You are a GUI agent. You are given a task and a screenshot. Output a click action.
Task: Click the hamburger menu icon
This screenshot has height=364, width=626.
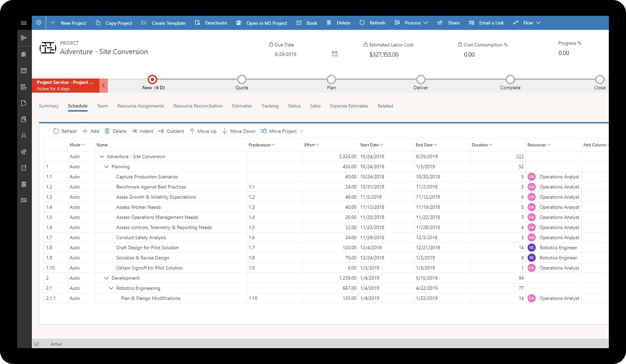pyautogui.click(x=24, y=23)
